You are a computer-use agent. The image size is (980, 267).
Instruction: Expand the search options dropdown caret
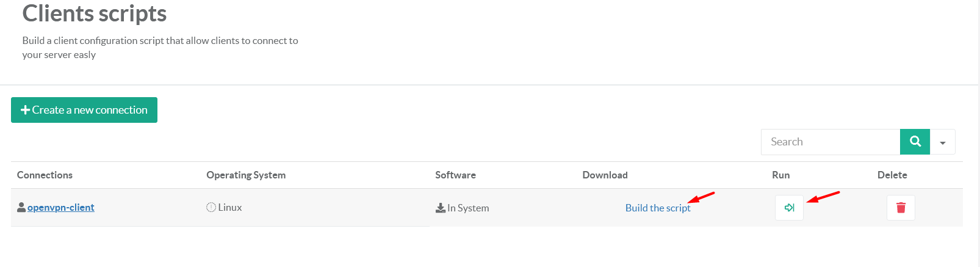[x=943, y=142]
